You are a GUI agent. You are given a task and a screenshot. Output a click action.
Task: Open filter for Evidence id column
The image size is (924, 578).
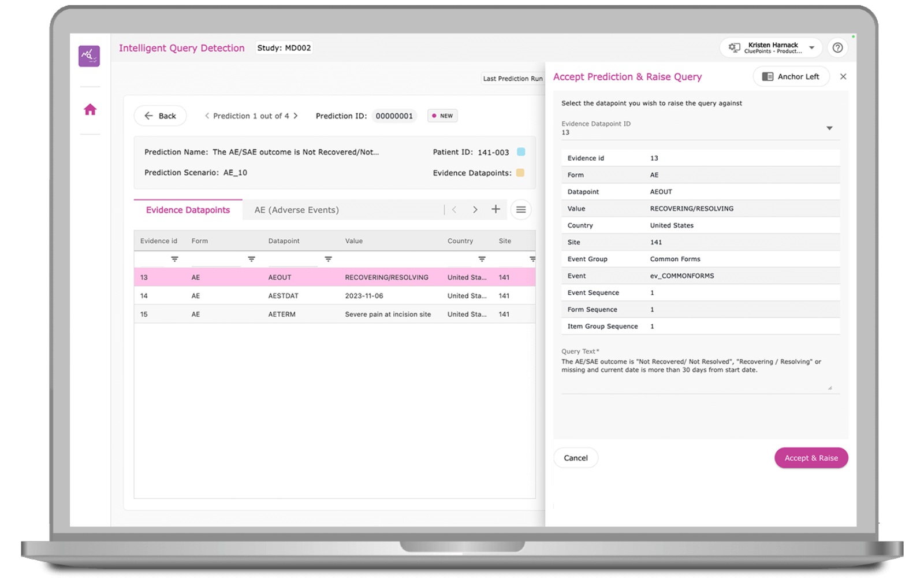click(x=174, y=259)
